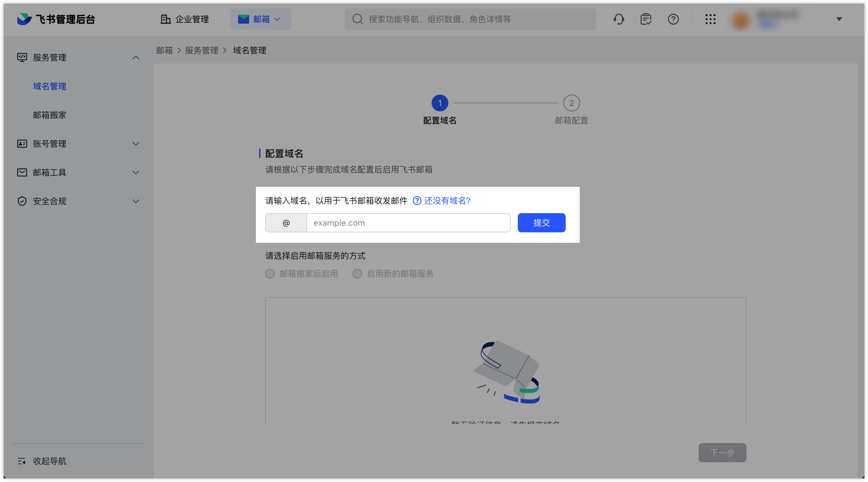This screenshot has height=482, width=868.
Task: Open help question mark icon in header
Action: point(673,19)
